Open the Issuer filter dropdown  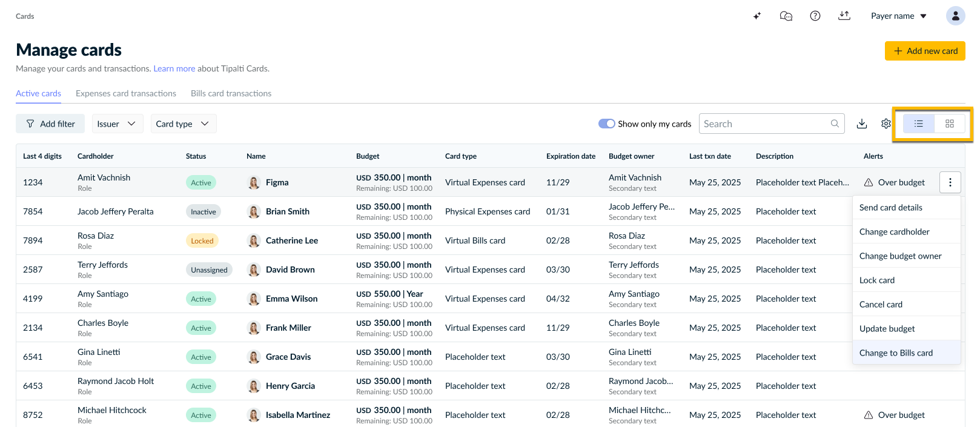(118, 124)
